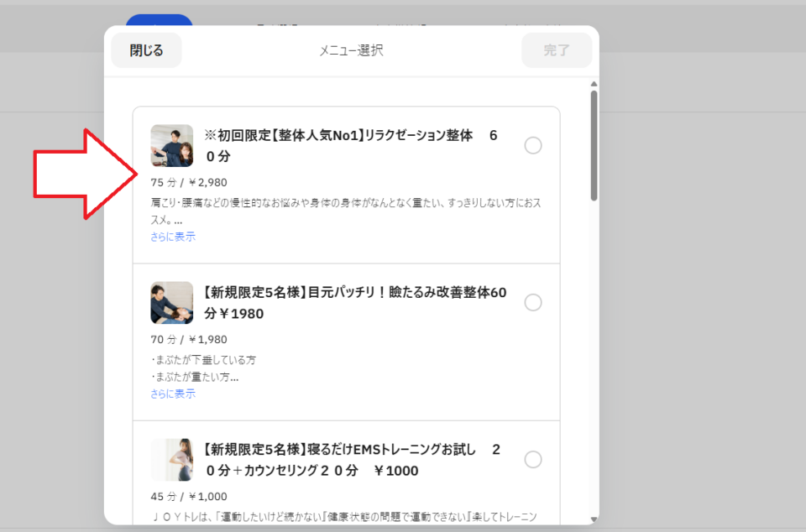Click the 75分 / ¥2,980 price text
The image size is (806, 532).
point(189,182)
